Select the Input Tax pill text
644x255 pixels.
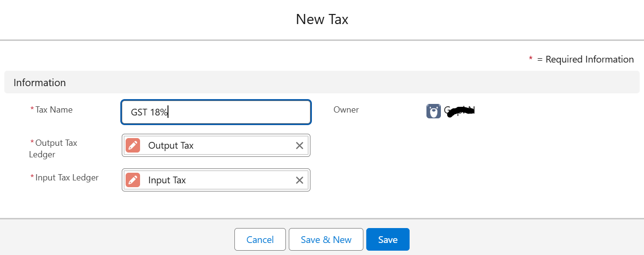(167, 180)
